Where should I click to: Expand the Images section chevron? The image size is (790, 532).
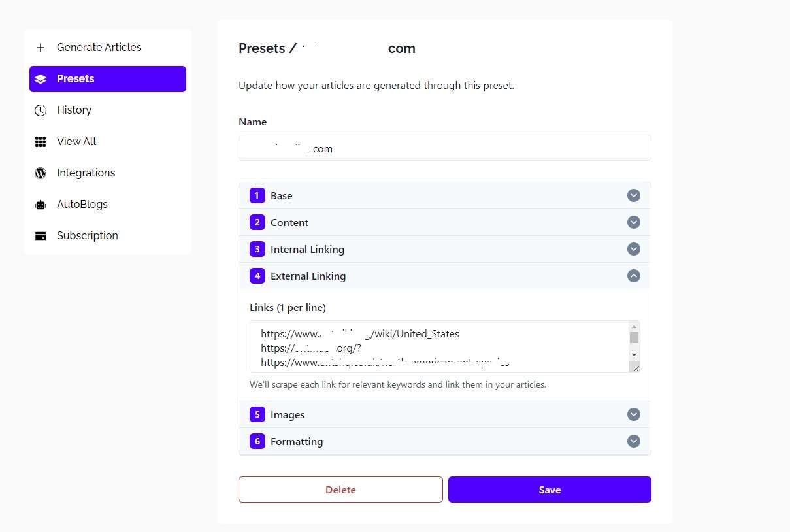click(634, 414)
